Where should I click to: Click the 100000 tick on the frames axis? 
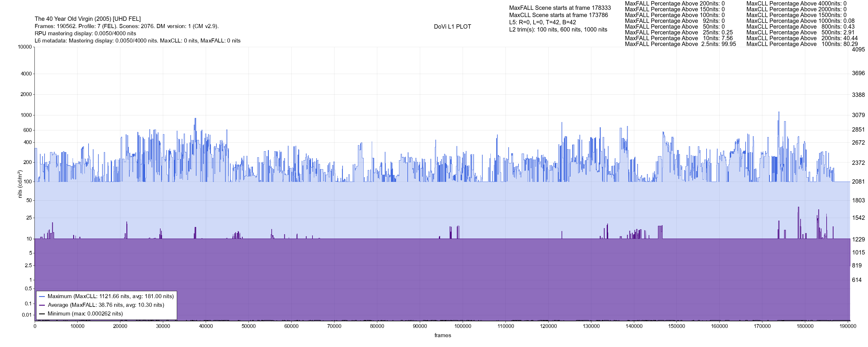pos(463,326)
